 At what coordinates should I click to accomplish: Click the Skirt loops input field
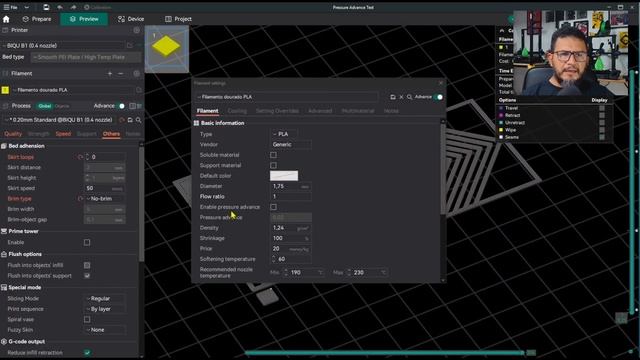point(104,157)
